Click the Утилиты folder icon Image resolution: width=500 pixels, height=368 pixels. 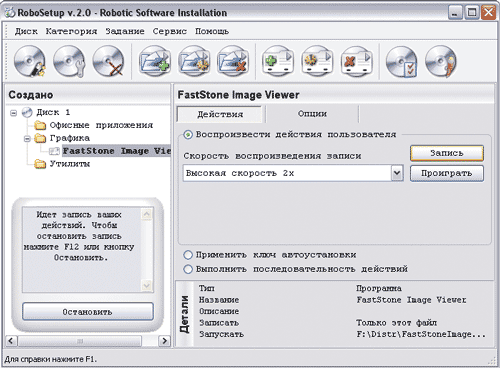click(40, 164)
